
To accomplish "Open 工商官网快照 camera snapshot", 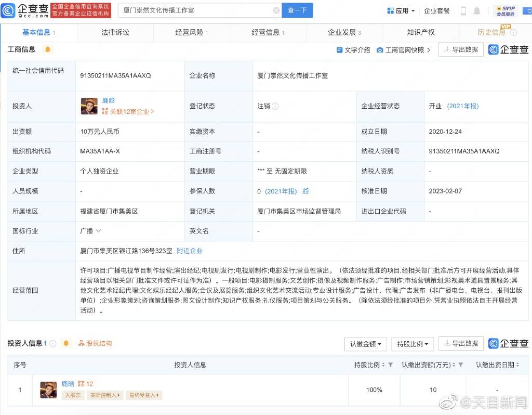I will 404,50.
